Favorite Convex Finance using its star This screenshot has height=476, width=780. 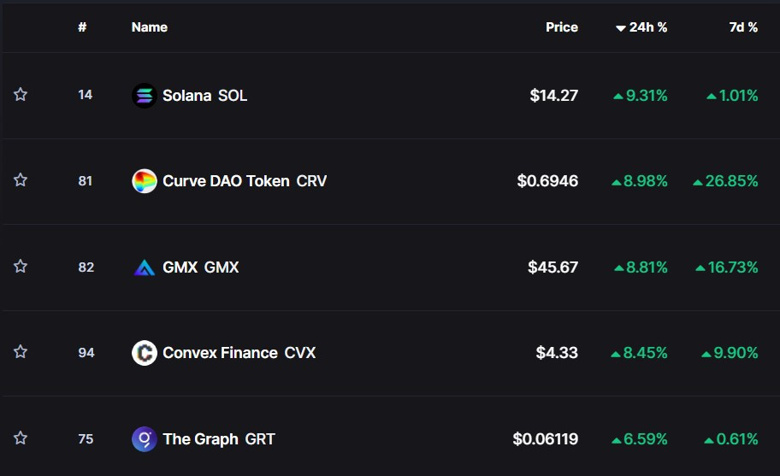20,353
